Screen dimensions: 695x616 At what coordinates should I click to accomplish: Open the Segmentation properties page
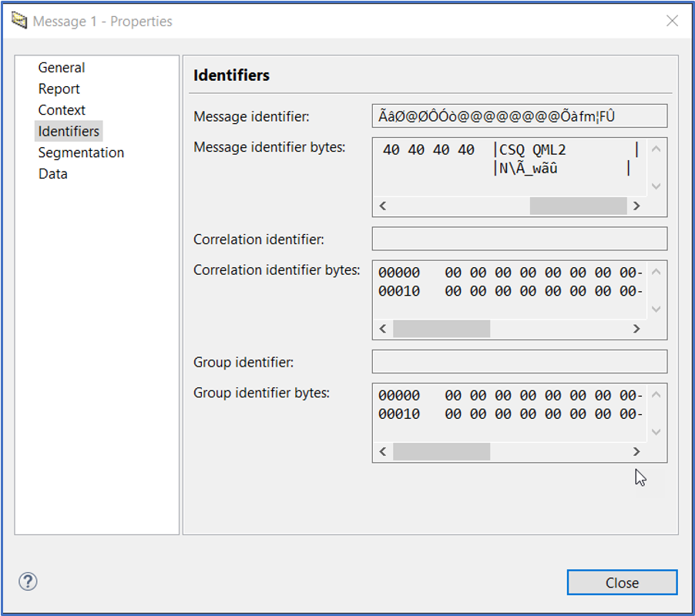(x=81, y=152)
